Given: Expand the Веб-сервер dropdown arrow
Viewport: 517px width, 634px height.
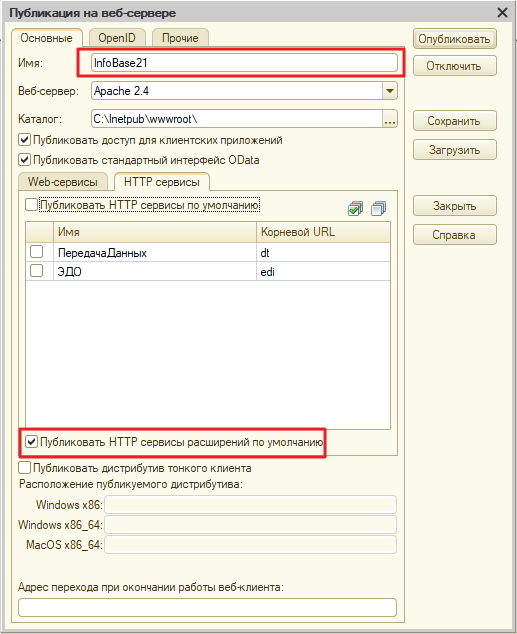Looking at the screenshot, I should point(390,91).
